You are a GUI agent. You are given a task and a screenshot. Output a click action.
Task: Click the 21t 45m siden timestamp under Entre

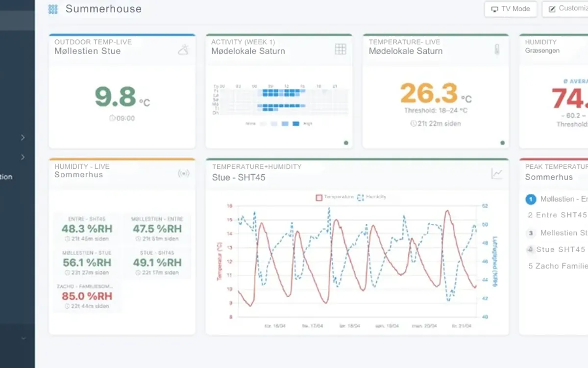point(87,239)
